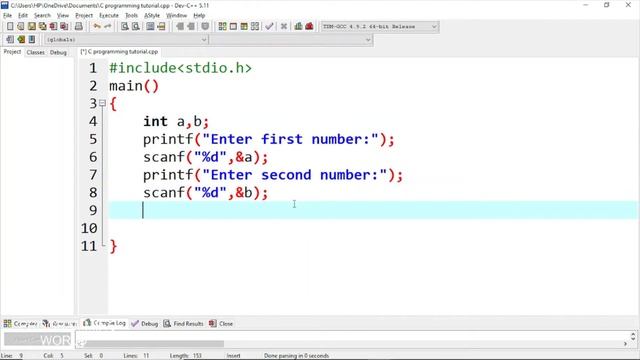Click the Close All files toolbar icon
The width and height of the screenshot is (640, 360).
tap(64, 27)
